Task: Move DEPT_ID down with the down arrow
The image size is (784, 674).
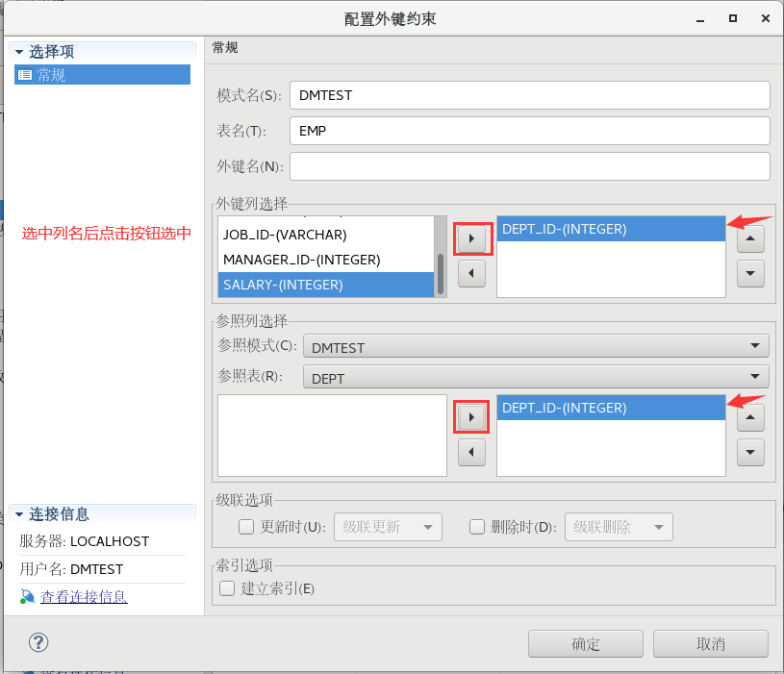Action: click(x=750, y=273)
